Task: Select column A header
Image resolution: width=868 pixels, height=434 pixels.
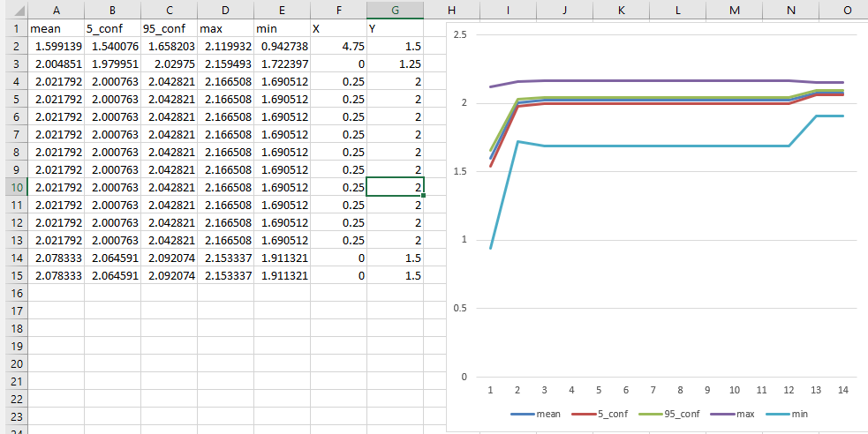Action: [x=57, y=10]
